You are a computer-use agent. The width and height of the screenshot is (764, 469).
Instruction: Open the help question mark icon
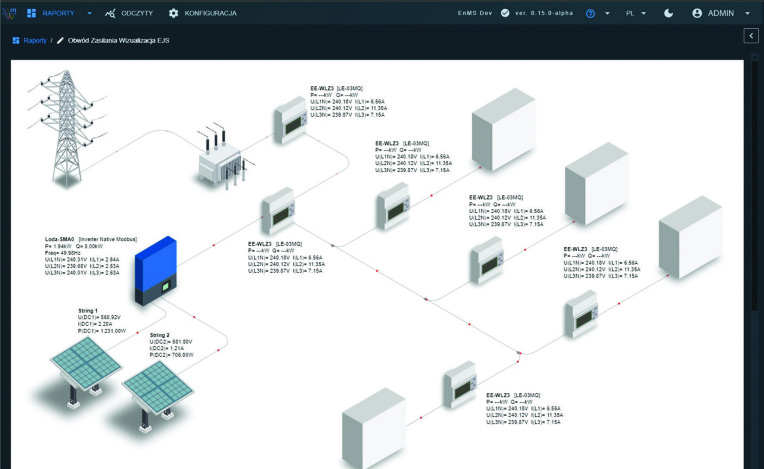590,14
